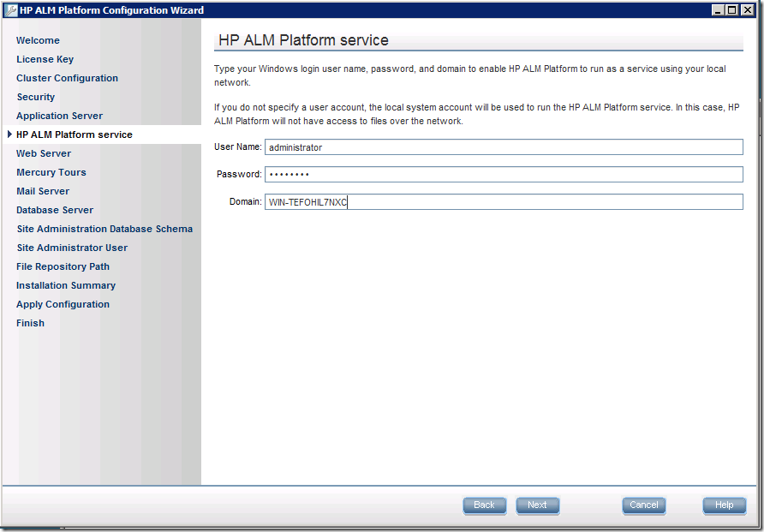Proceed with the Next button
This screenshot has height=532, width=764.
(x=537, y=505)
